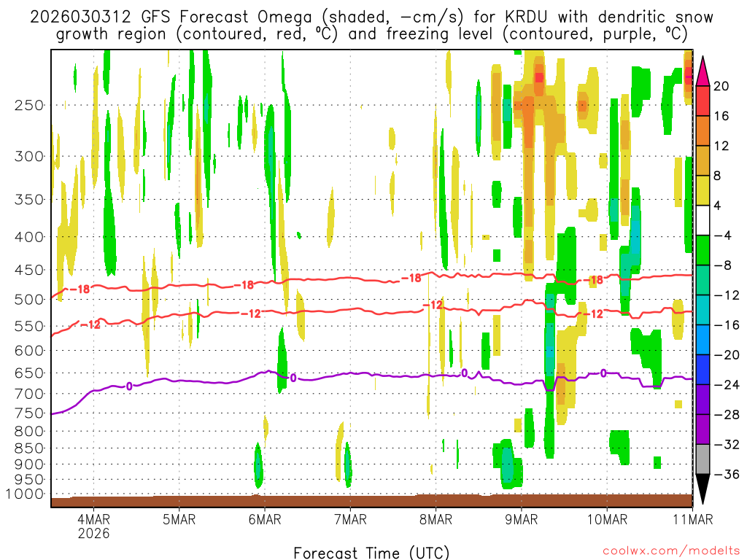The height and width of the screenshot is (560, 747).
Task: Click the 7MAR date label
Action: (350, 519)
